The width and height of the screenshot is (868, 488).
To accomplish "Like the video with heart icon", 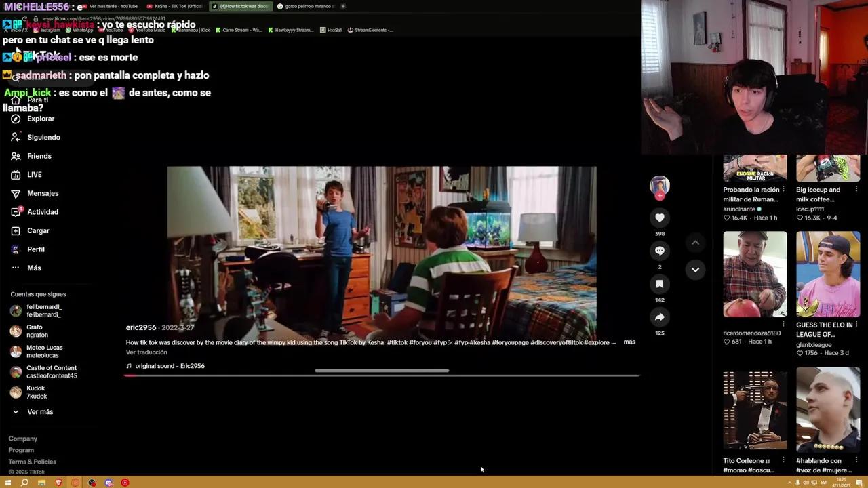I will [x=659, y=218].
